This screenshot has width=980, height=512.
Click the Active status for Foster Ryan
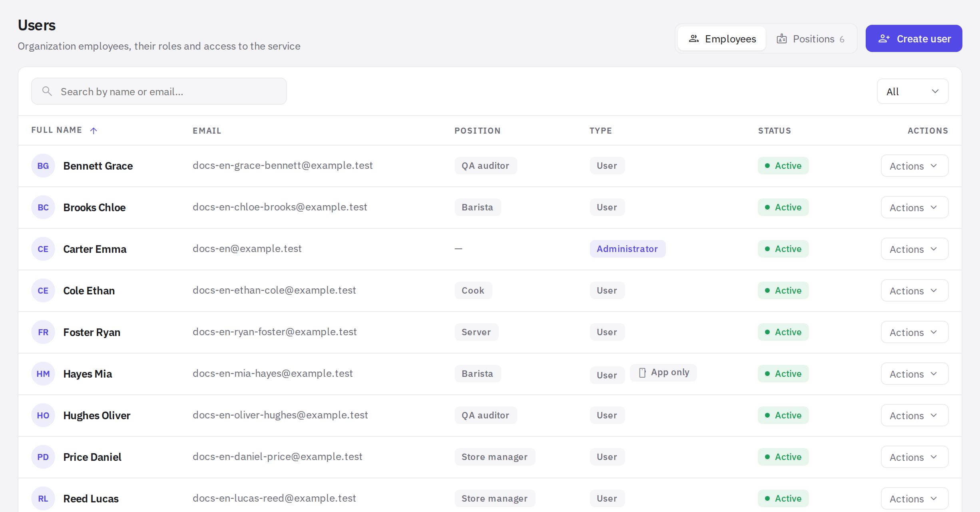783,332
